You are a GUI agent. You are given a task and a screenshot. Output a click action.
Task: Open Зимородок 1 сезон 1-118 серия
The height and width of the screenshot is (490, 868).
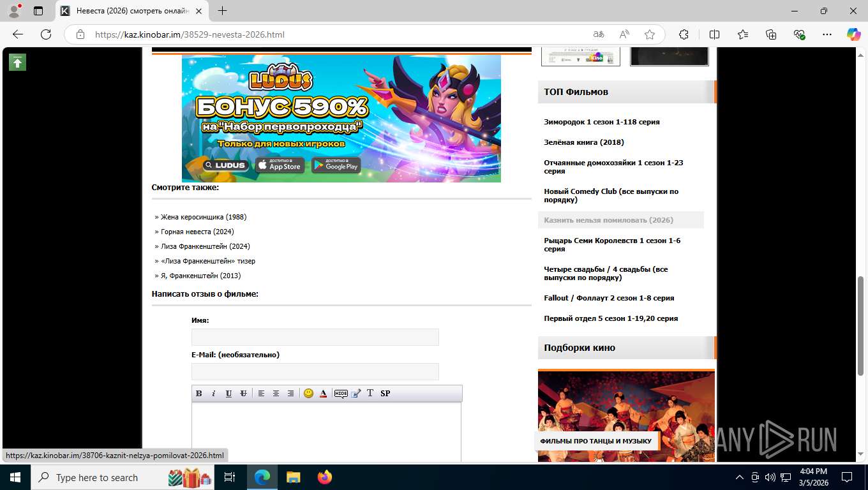pos(602,122)
